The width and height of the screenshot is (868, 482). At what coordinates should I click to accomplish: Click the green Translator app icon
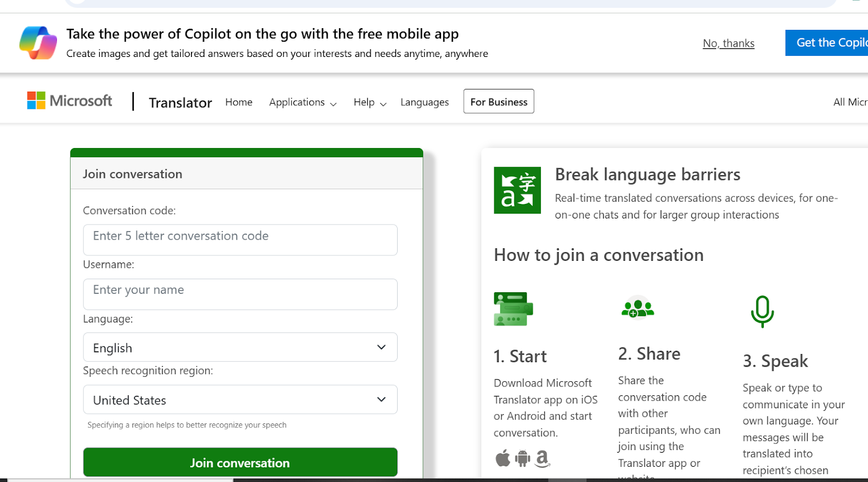tap(517, 190)
